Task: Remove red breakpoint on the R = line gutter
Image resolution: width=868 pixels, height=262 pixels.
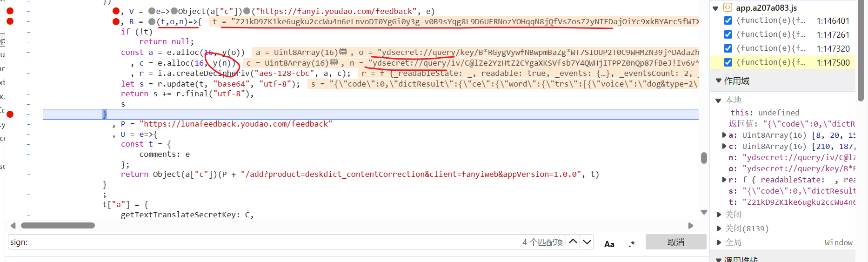Action: [x=10, y=21]
